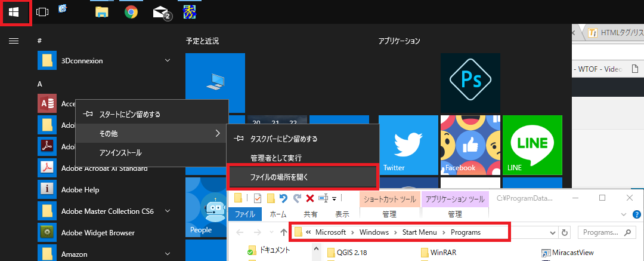Expand Start menu hamburger navigation

[14, 41]
